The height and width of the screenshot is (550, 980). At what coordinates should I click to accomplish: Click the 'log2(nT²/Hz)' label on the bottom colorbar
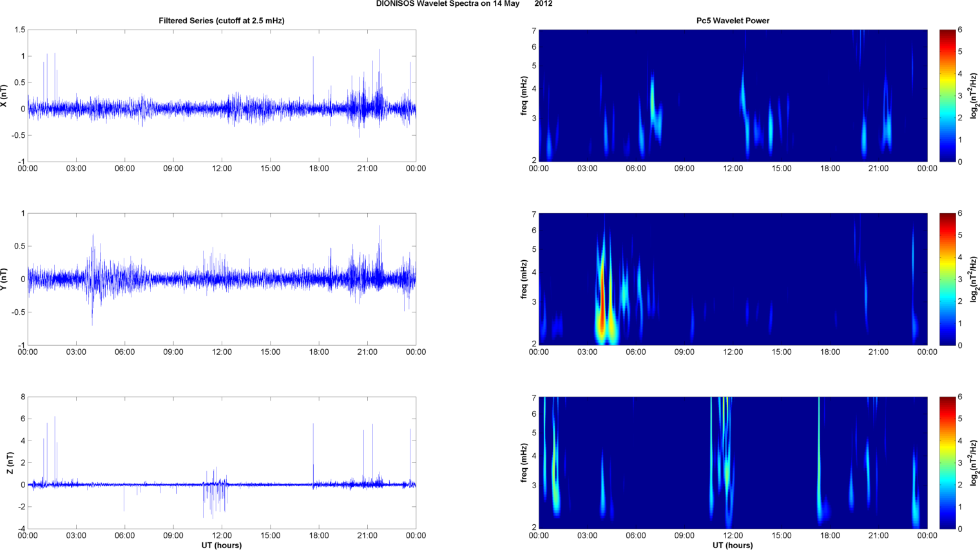pyautogui.click(x=974, y=463)
